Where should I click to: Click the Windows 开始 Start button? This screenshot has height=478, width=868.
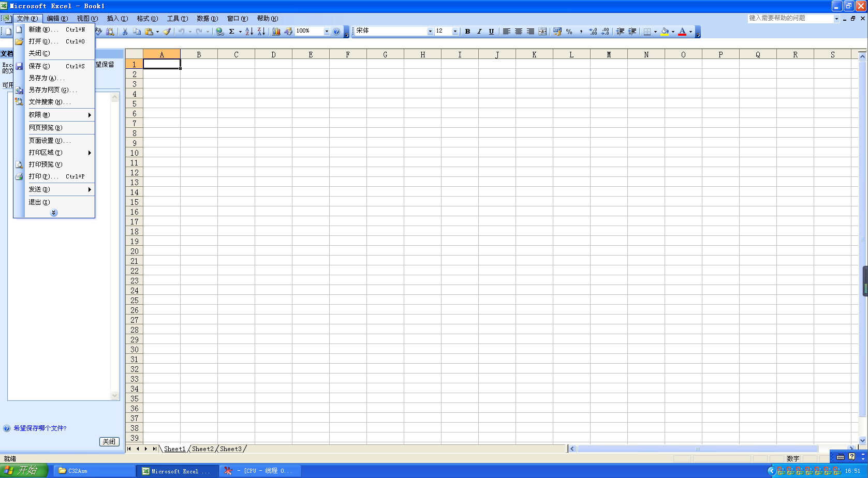tap(24, 471)
